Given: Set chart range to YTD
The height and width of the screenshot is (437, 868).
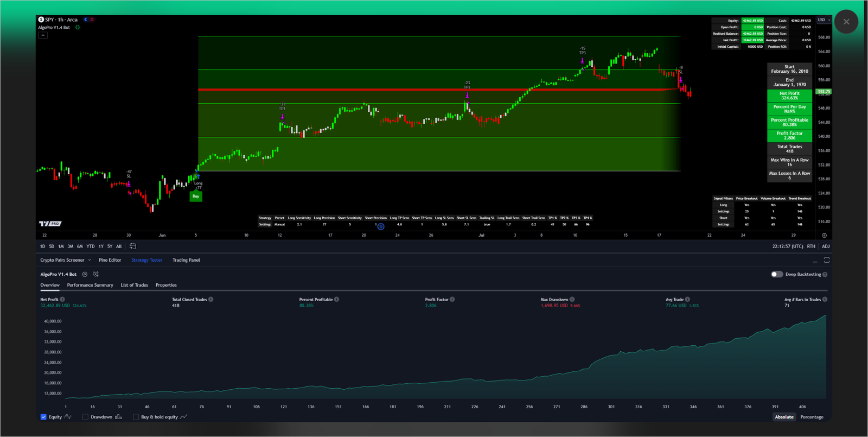Looking at the screenshot, I should pos(90,246).
